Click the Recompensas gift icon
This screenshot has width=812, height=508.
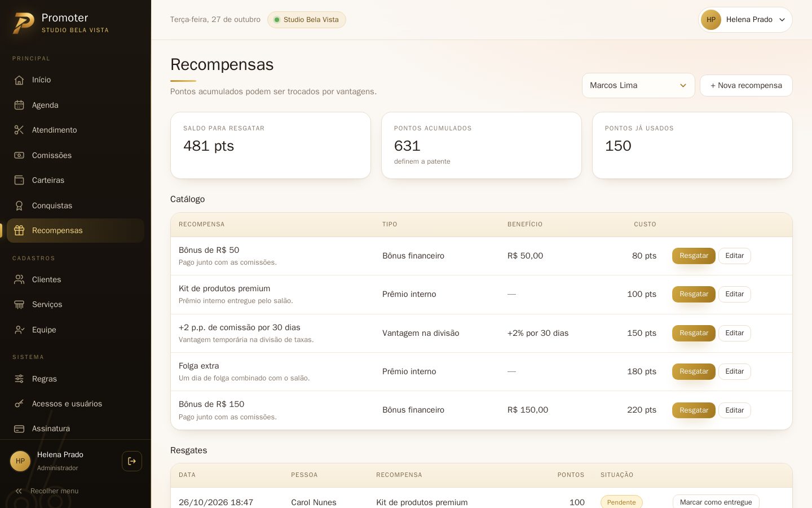pos(19,230)
